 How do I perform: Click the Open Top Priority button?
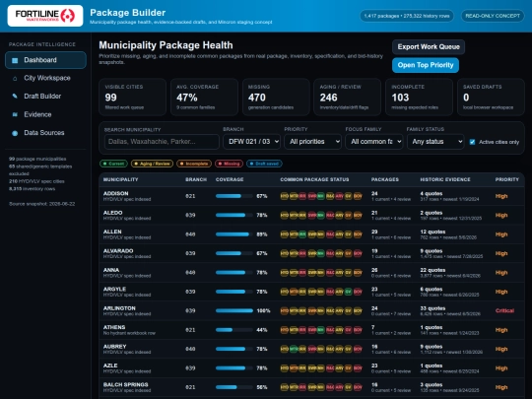point(426,65)
